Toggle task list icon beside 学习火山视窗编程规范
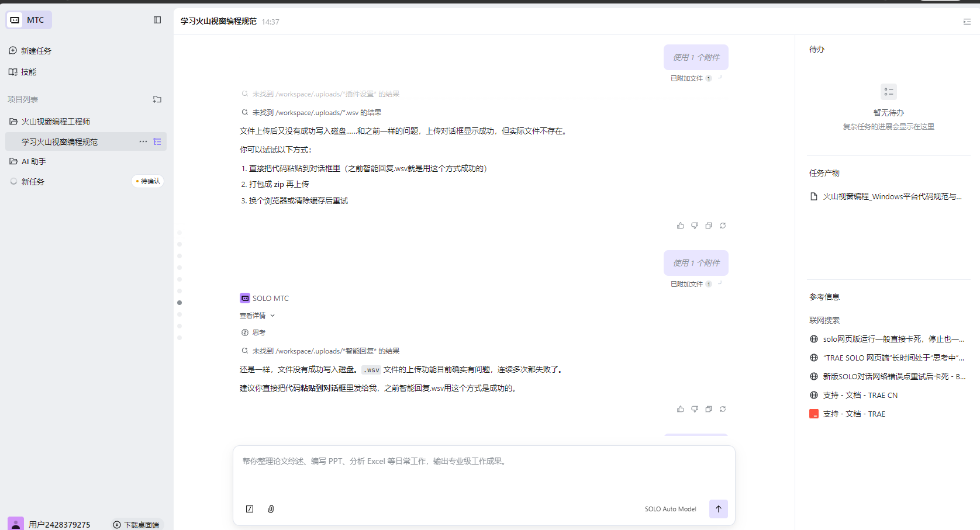The height and width of the screenshot is (530, 980). tap(157, 141)
